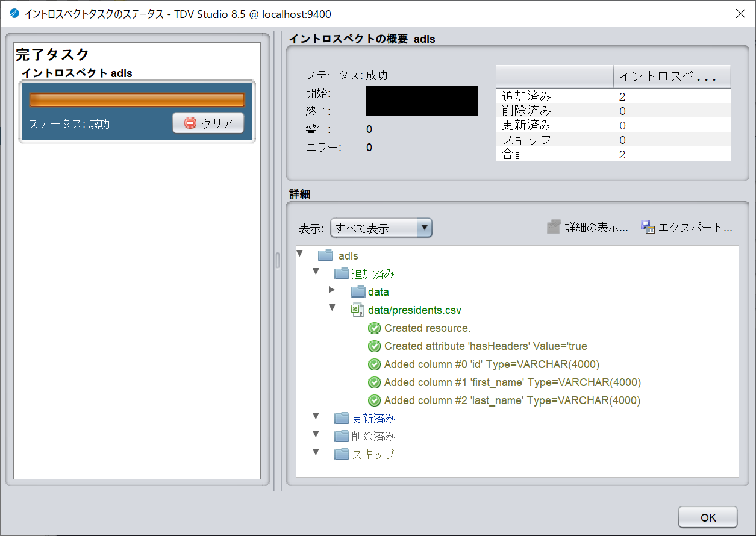Viewport: 756px width, 536px height.
Task: Collapse the 追加済み tree node
Action: tap(316, 272)
